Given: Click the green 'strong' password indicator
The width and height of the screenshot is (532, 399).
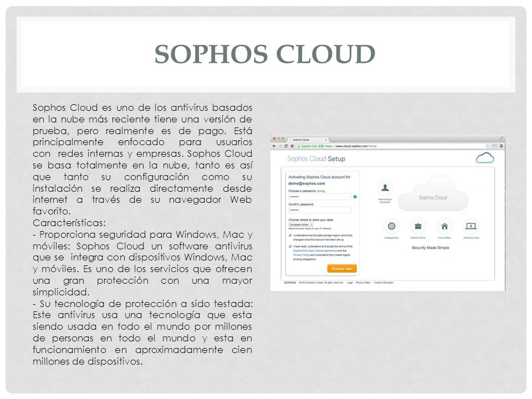Looking at the screenshot, I should pyautogui.click(x=321, y=191).
